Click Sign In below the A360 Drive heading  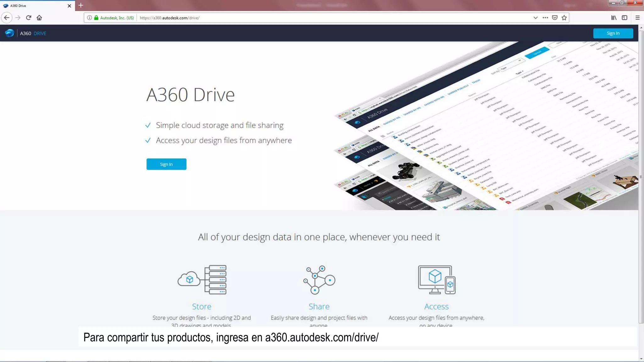(166, 164)
